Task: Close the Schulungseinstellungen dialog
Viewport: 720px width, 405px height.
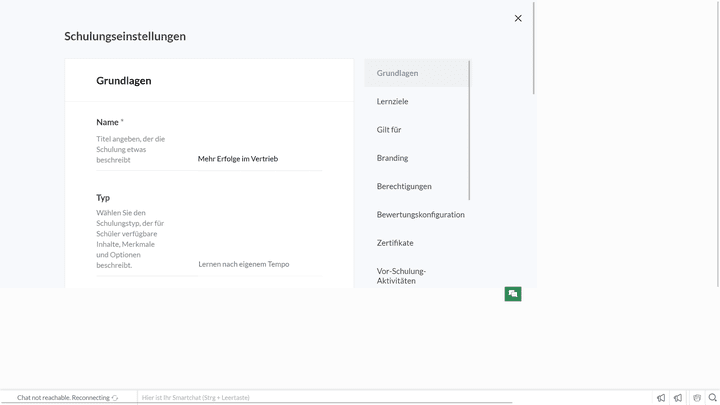Action: tap(518, 18)
